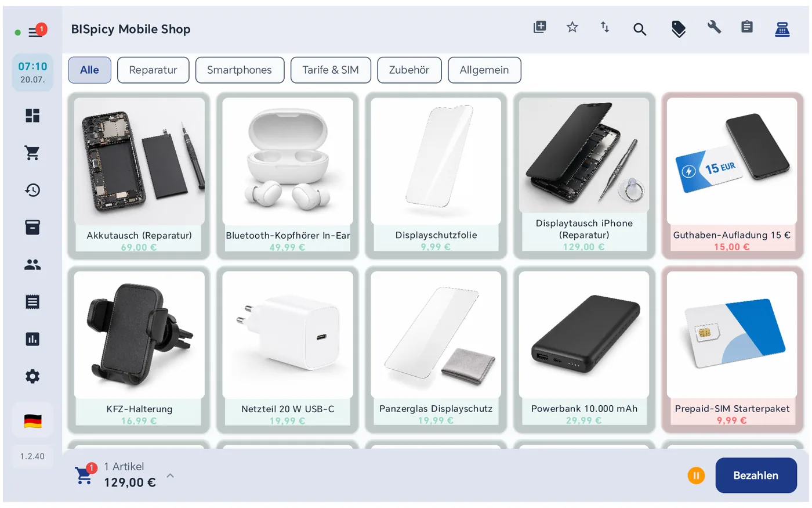The width and height of the screenshot is (812, 508).
Task: Pause the order with orange pause button
Action: coord(696,475)
